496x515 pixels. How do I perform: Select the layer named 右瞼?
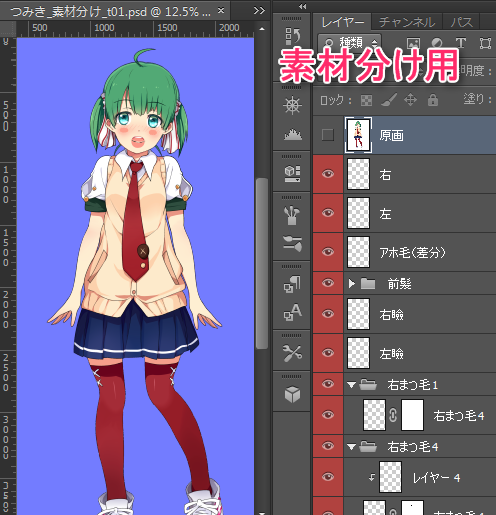pyautogui.click(x=391, y=314)
